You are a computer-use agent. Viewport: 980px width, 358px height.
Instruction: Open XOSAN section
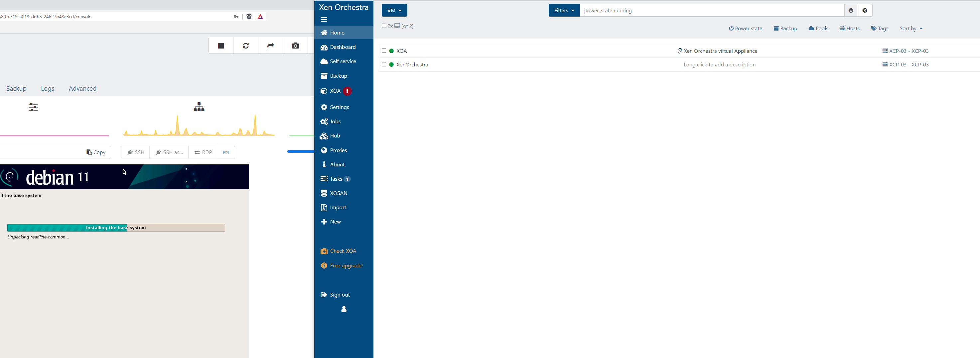tap(344, 193)
